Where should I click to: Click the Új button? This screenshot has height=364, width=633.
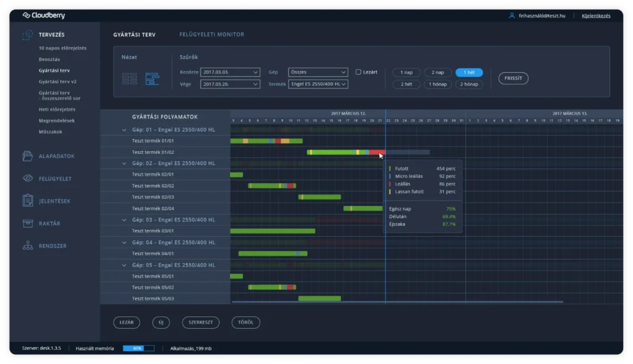coord(161,323)
